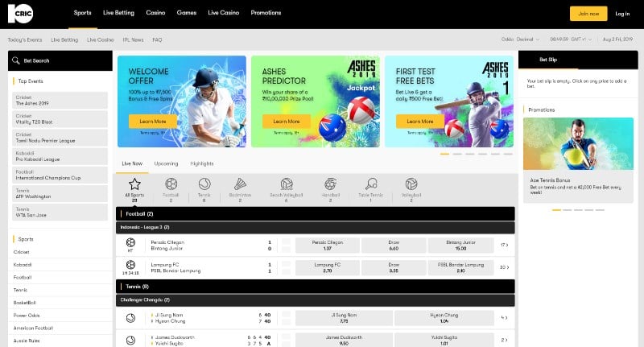Expand more markets for Ji Sung Nam match
The image size is (644, 347).
[x=504, y=318]
